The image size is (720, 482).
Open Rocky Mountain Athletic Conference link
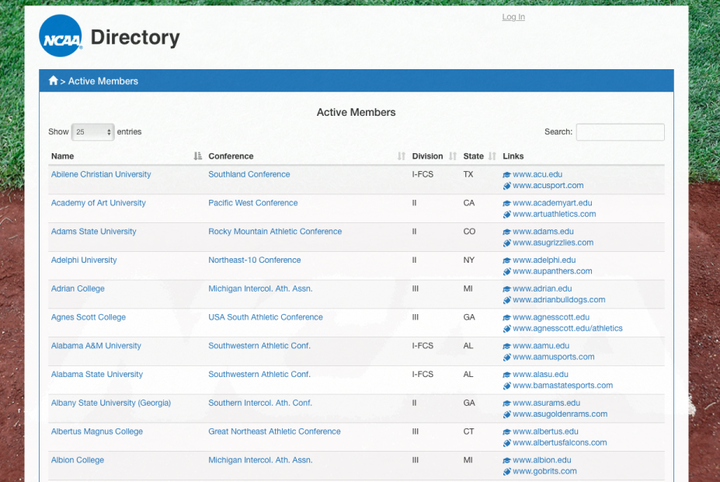point(275,231)
